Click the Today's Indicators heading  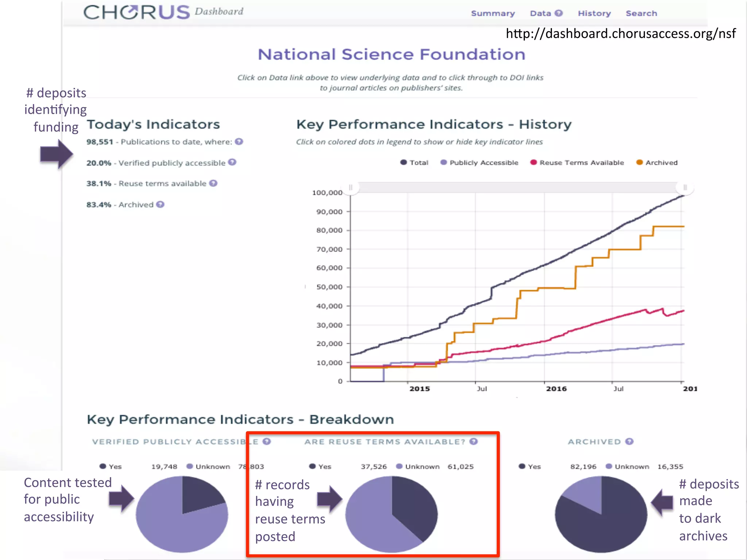pyautogui.click(x=153, y=125)
